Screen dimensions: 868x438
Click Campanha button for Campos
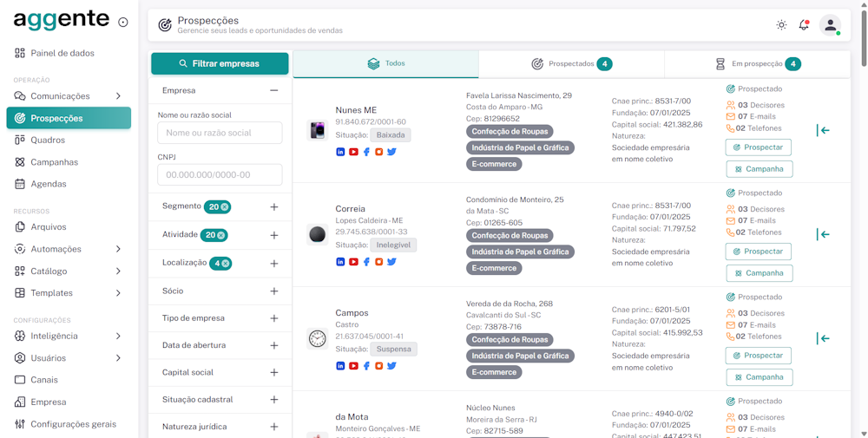(759, 376)
